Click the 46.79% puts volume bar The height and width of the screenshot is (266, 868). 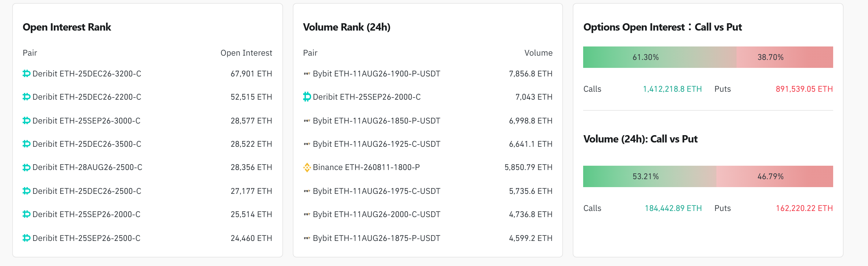775,176
